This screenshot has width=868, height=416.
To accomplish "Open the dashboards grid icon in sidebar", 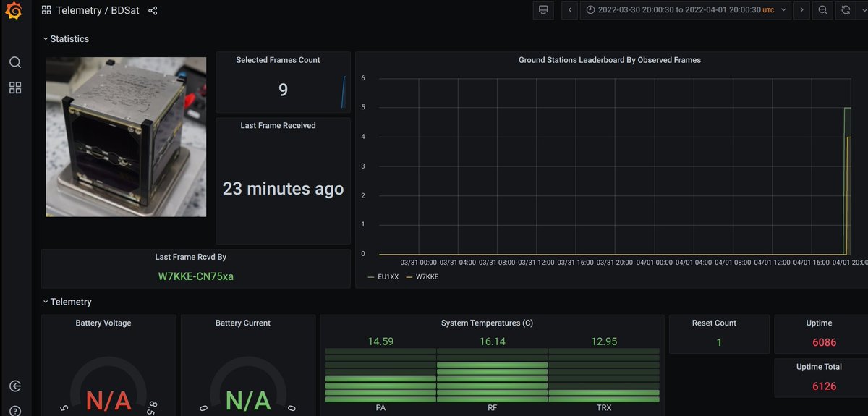I will [x=15, y=88].
